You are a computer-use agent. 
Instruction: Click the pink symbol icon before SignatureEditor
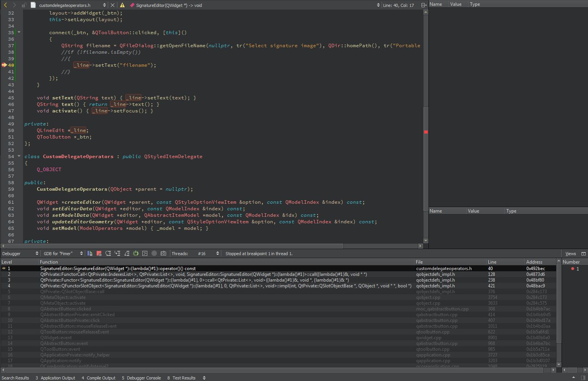132,5
